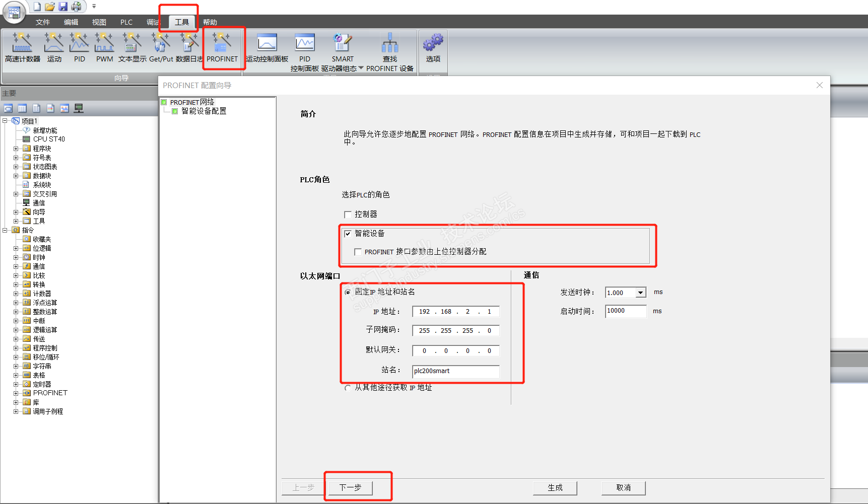868x504 pixels.
Task: Click the symbol table tag icon in 主要 toolbar
Action: pyautogui.click(x=8, y=108)
